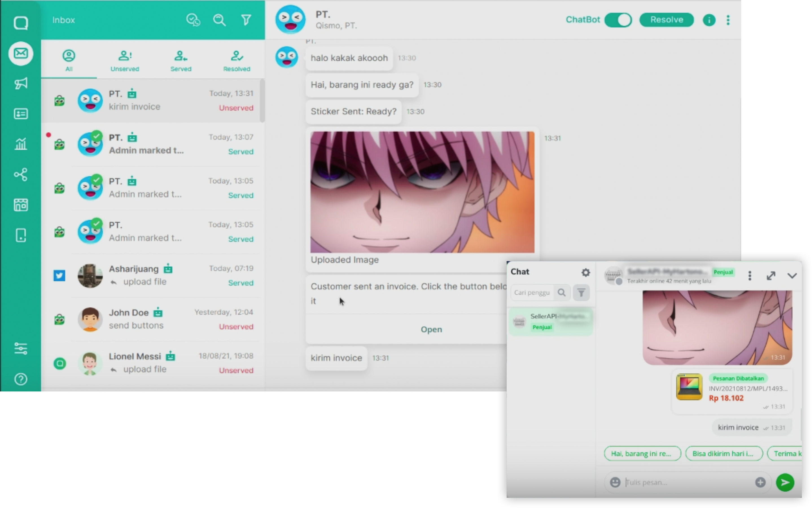Toggle the ChatBot switch
The height and width of the screenshot is (508, 812).
618,20
